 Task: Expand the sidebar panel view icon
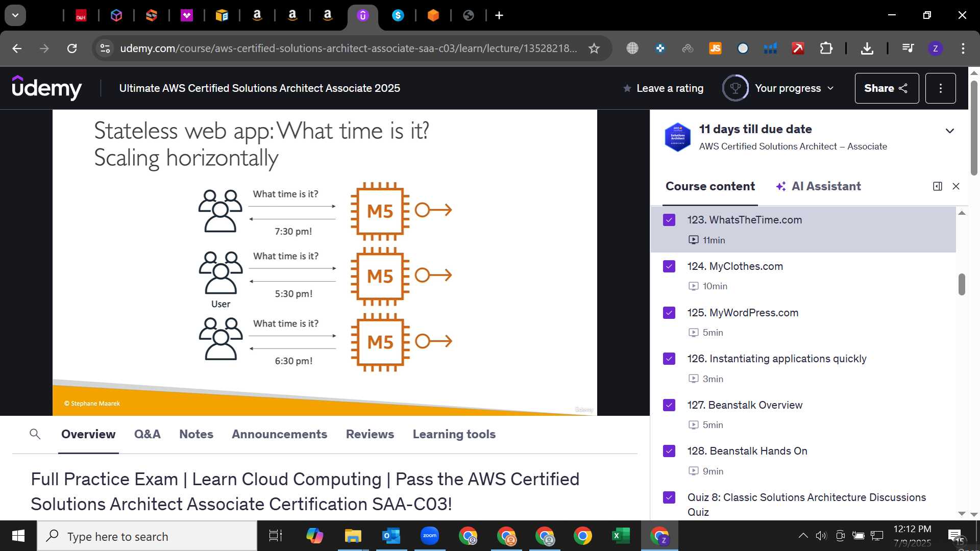point(938,186)
